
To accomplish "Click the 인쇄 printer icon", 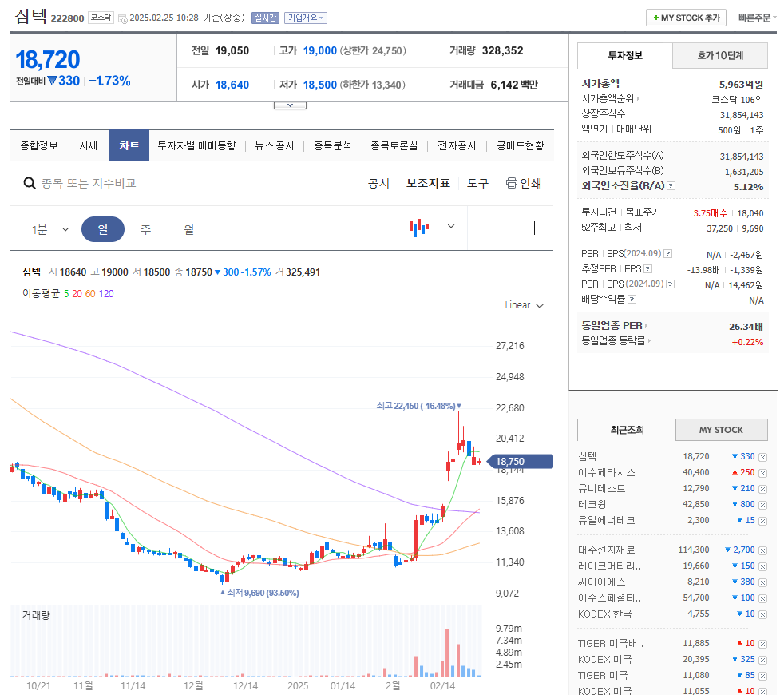I will click(510, 182).
